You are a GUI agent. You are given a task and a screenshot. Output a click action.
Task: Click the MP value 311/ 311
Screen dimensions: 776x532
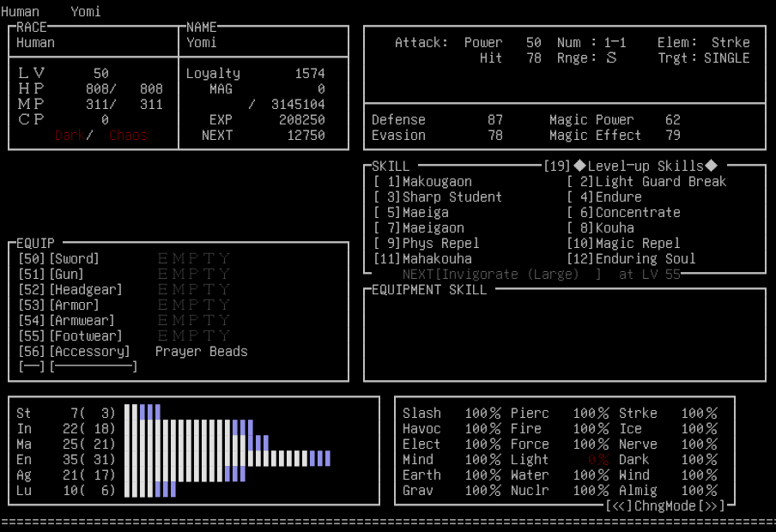pos(124,104)
